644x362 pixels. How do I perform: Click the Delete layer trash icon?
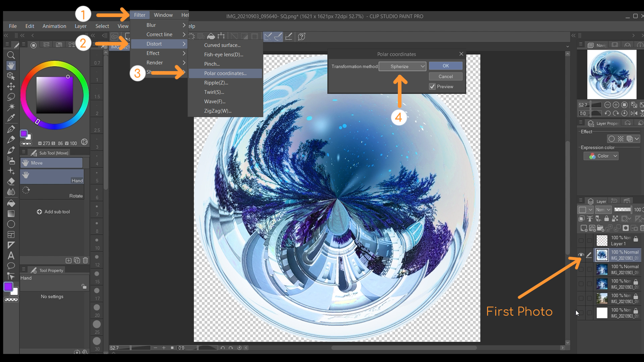click(643, 228)
